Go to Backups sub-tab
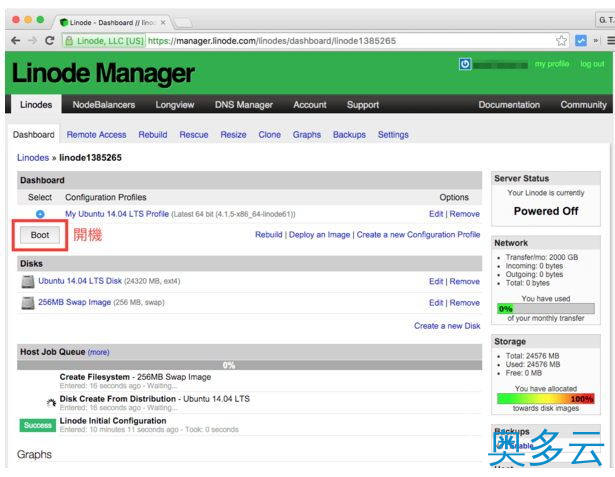The height and width of the screenshot is (477, 615). pos(349,135)
